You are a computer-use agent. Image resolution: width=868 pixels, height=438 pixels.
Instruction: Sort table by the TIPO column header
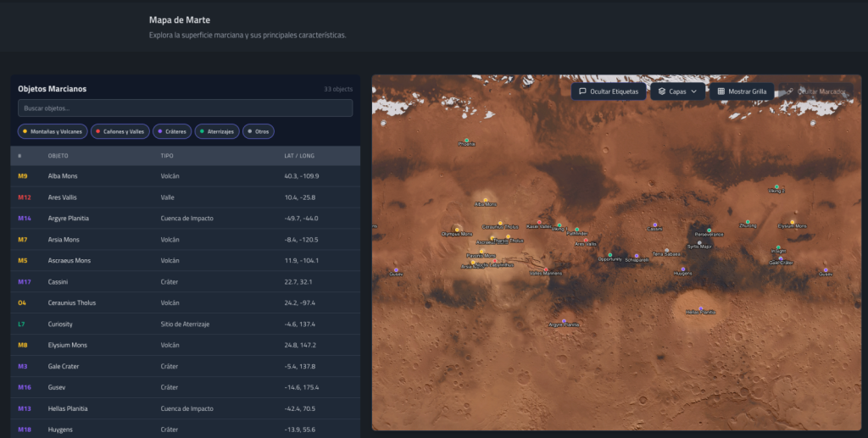pos(167,156)
